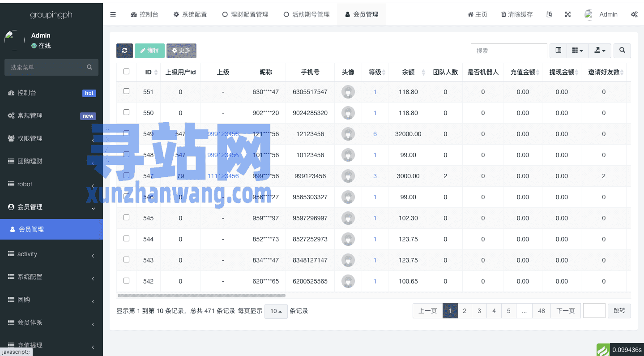The image size is (644, 356).
Task: Open the fullscreen toggle icon
Action: pos(567,14)
